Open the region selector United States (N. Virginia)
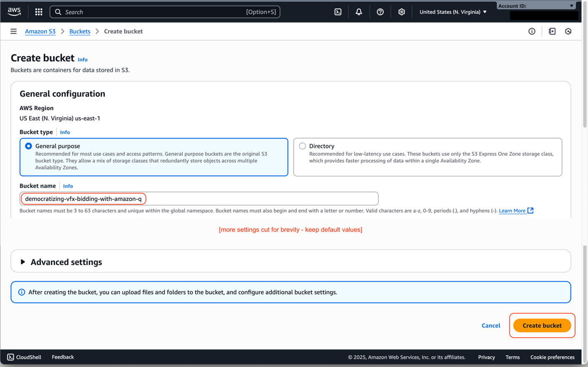 tap(453, 12)
